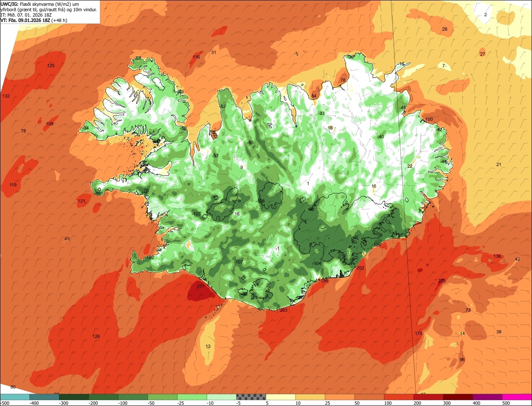The image size is (532, 406).
Task: Click the 136 value east of Iceland
Action: [x=497, y=256]
